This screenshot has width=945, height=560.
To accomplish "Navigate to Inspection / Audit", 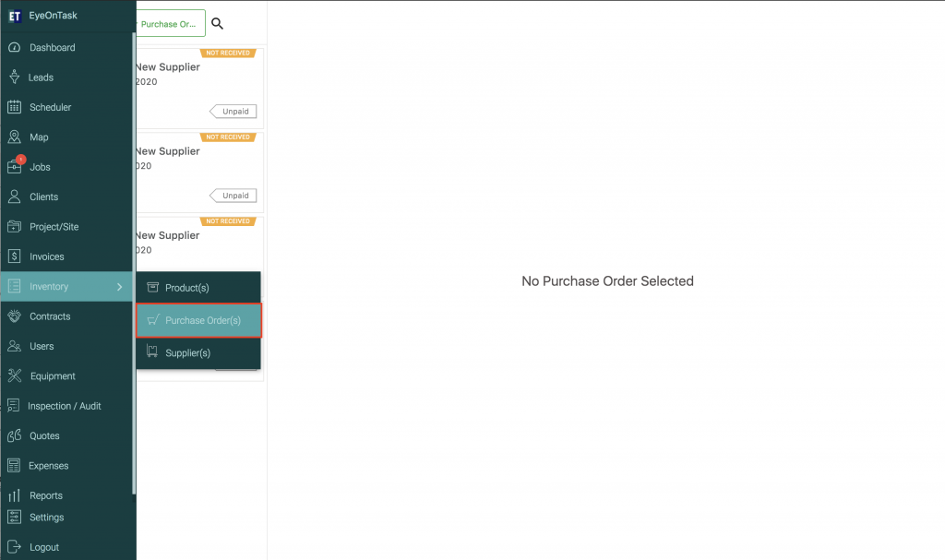I will (66, 406).
